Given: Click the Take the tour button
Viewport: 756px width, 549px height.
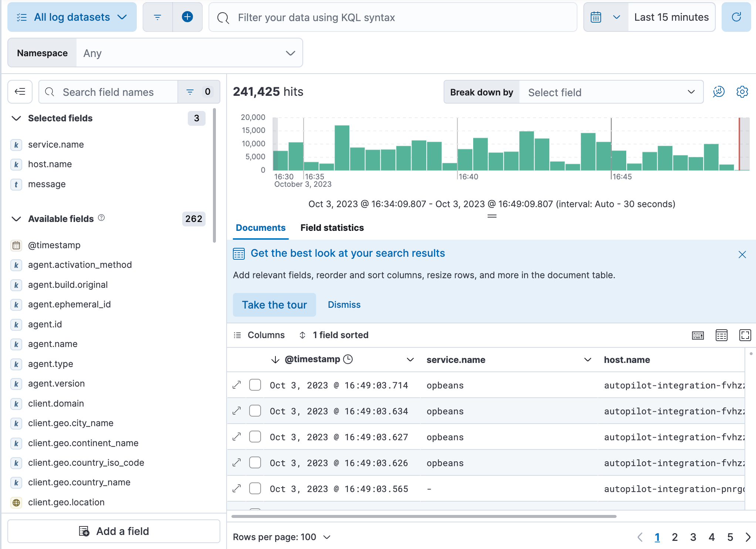Looking at the screenshot, I should 274,304.
